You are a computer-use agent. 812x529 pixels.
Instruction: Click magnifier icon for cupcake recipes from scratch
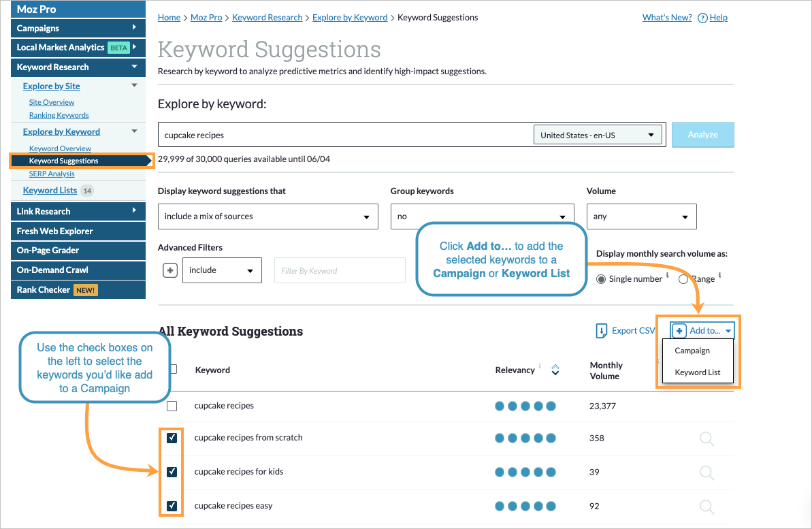click(707, 438)
